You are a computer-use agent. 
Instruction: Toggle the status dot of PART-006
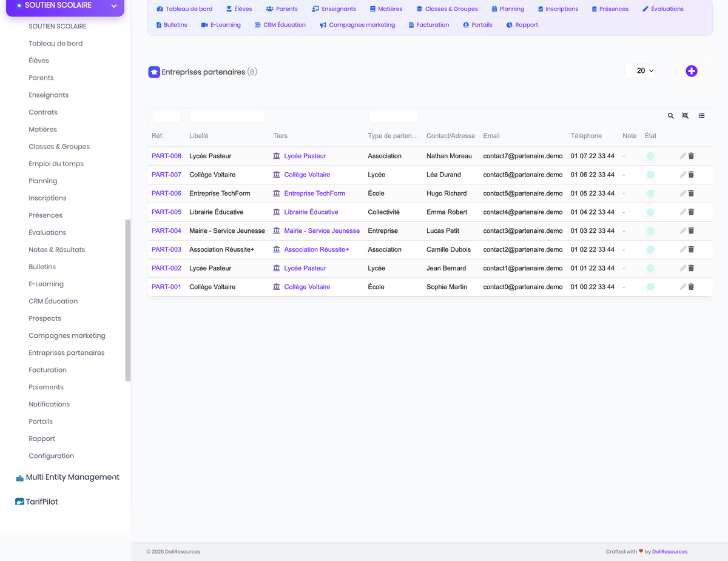tap(650, 193)
